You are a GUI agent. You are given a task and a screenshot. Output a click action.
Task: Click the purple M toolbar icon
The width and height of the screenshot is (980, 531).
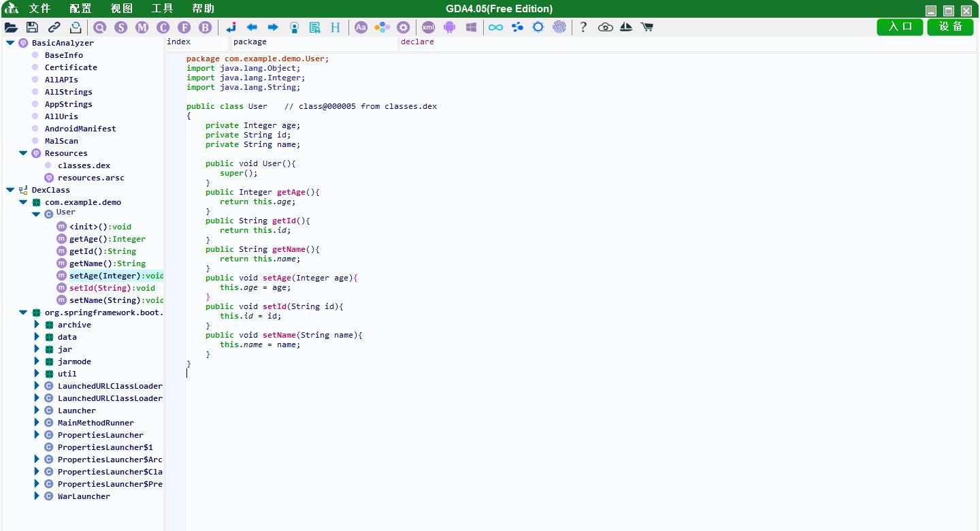click(x=142, y=27)
